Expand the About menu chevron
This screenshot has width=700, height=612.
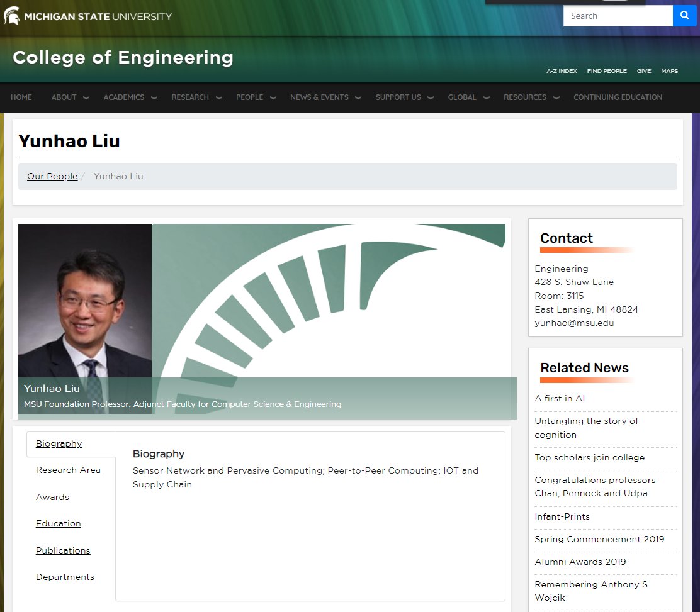point(86,97)
